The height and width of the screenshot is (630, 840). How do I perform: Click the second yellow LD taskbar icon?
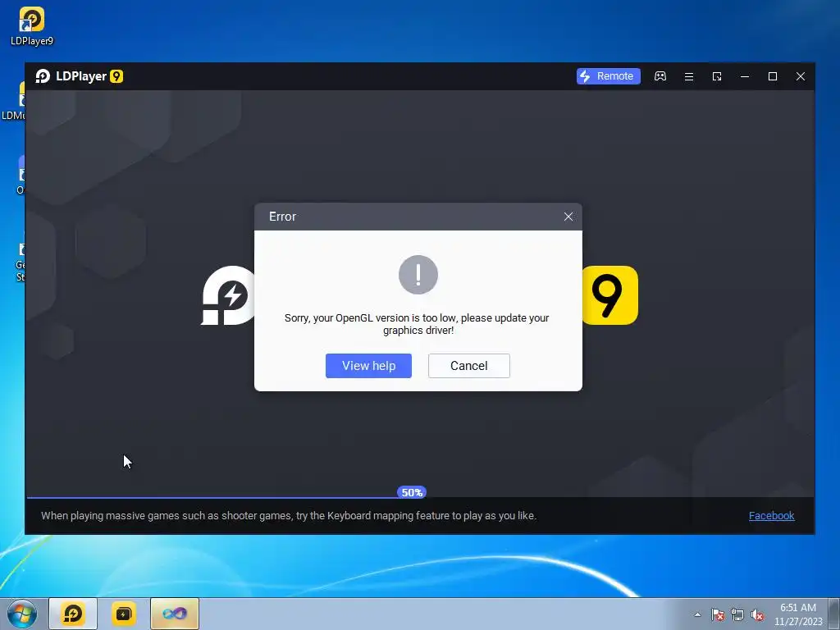124,614
